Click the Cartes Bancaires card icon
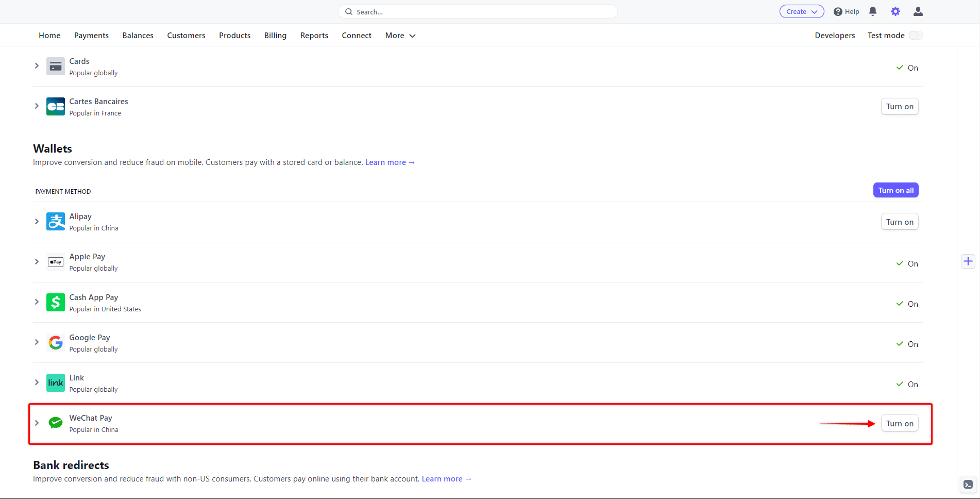The height and width of the screenshot is (499, 980). [55, 106]
